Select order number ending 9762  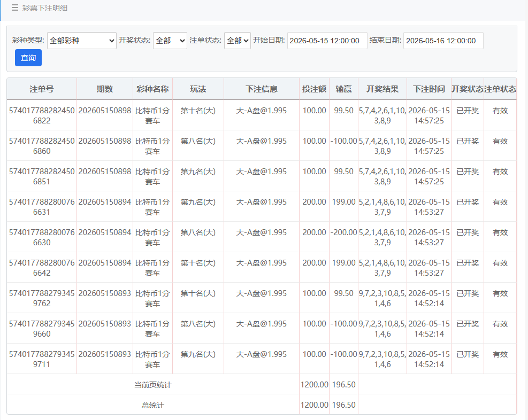pyautogui.click(x=42, y=298)
